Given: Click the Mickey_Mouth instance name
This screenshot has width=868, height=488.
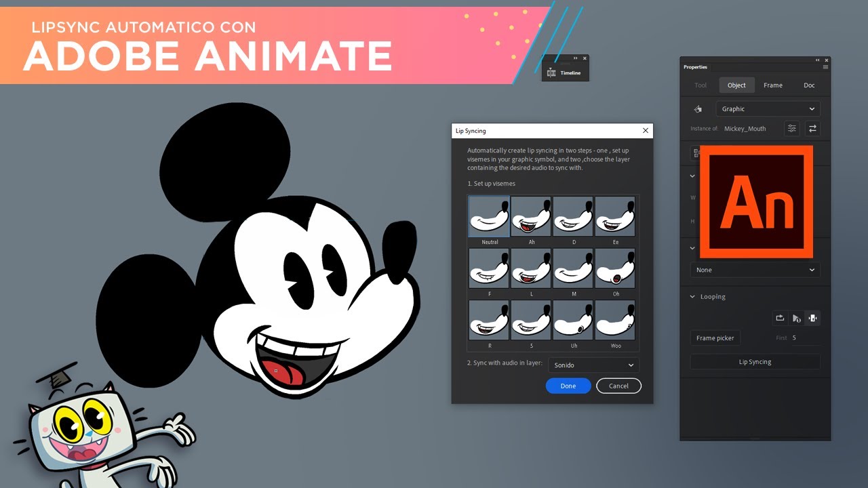Looking at the screenshot, I should [745, 129].
